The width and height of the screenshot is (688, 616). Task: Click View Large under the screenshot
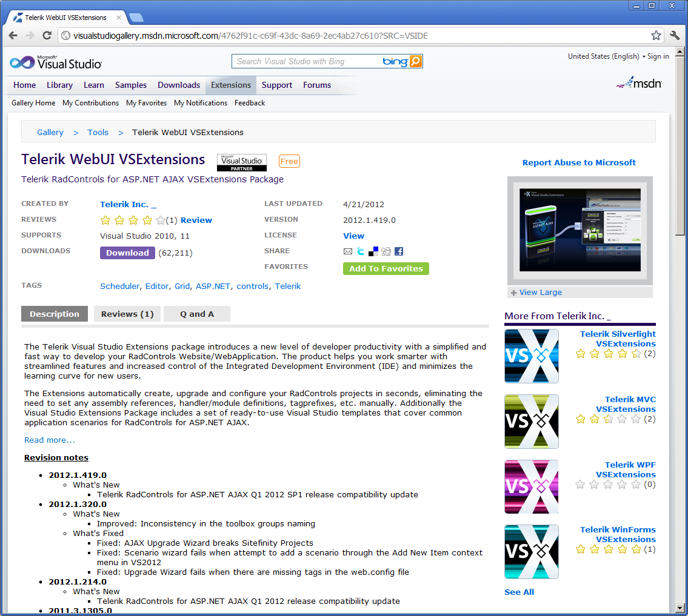point(541,293)
